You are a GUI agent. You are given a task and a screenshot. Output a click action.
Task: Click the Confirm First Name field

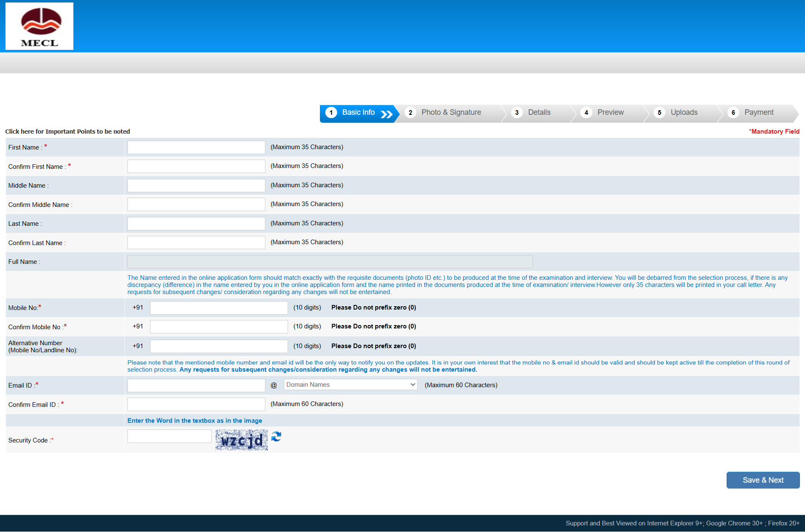click(x=196, y=166)
